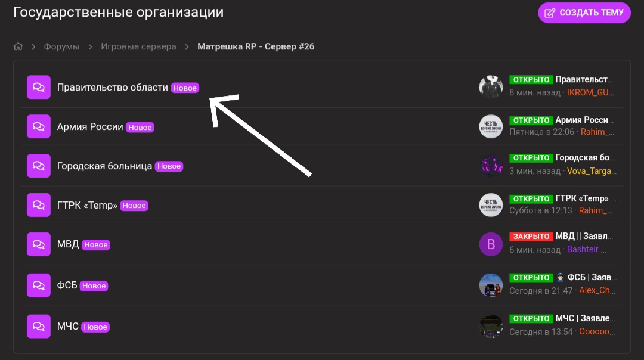Click forum icon beside Городская больница
This screenshot has height=360, width=644.
(x=39, y=166)
